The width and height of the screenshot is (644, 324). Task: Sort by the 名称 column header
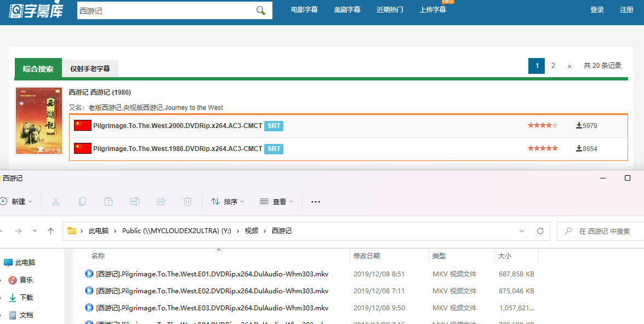(x=98, y=256)
